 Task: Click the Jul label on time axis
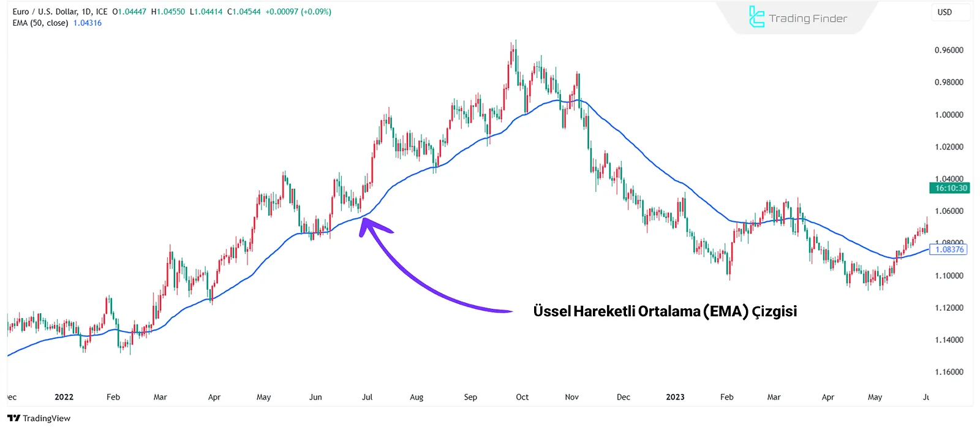point(367,397)
